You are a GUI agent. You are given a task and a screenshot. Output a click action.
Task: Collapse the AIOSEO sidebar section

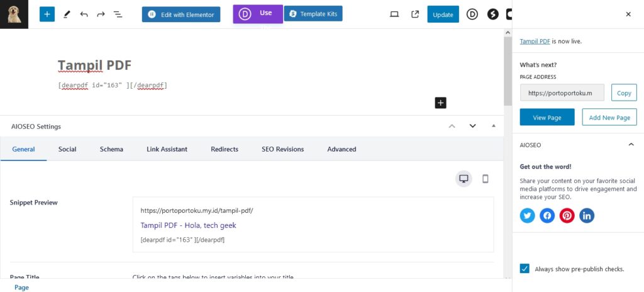(631, 145)
